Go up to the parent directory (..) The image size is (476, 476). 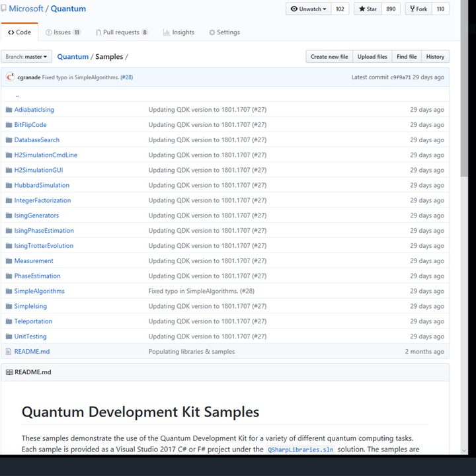[17, 96]
